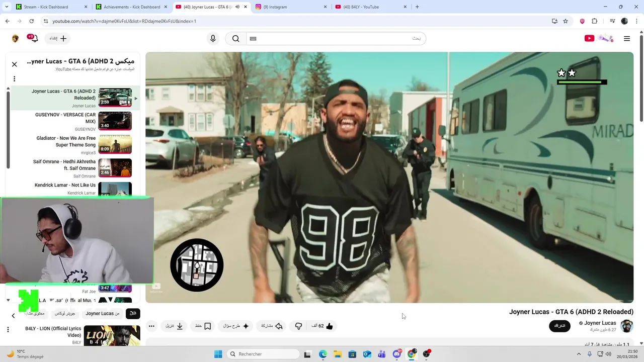Open File Explorer from the taskbar
Viewport: 644px width, 362px height.
pyautogui.click(x=337, y=354)
